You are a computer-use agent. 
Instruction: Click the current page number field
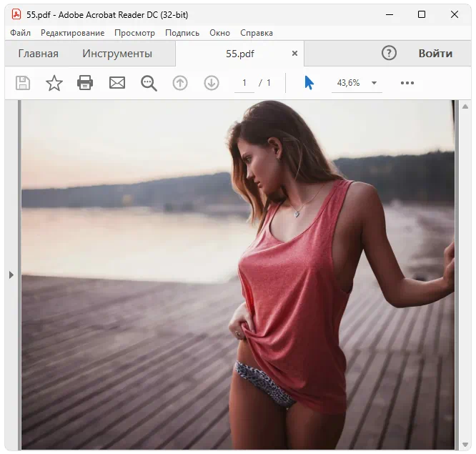(x=244, y=83)
